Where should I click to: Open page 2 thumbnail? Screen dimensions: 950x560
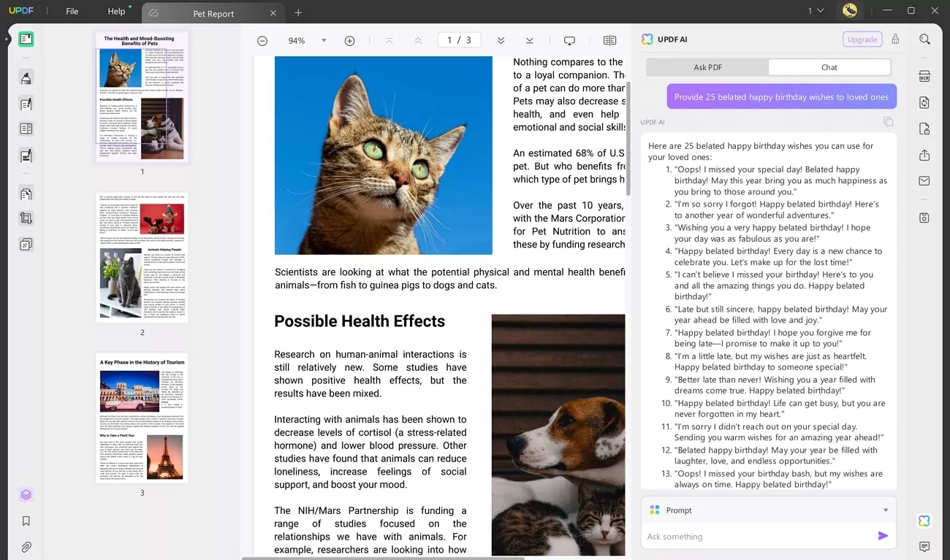(142, 257)
